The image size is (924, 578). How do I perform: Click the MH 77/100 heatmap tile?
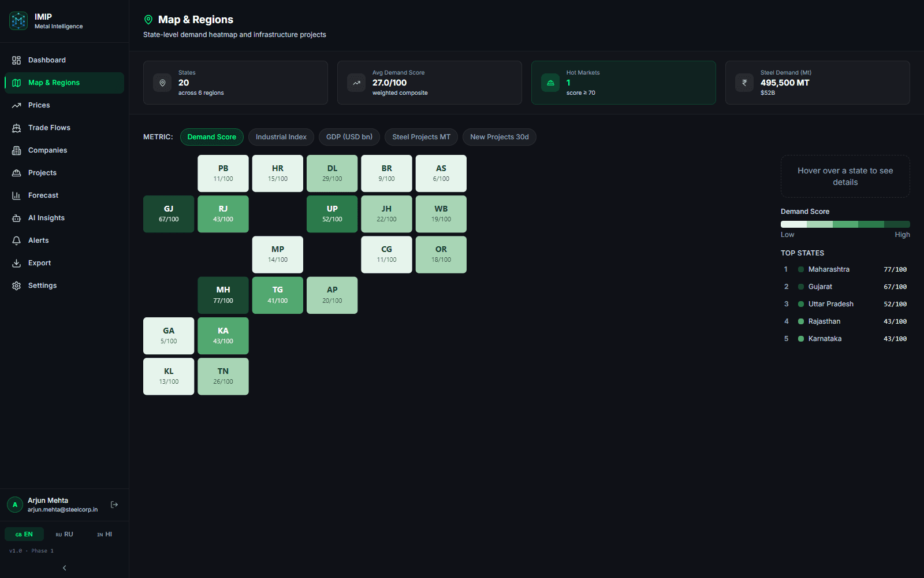point(223,295)
